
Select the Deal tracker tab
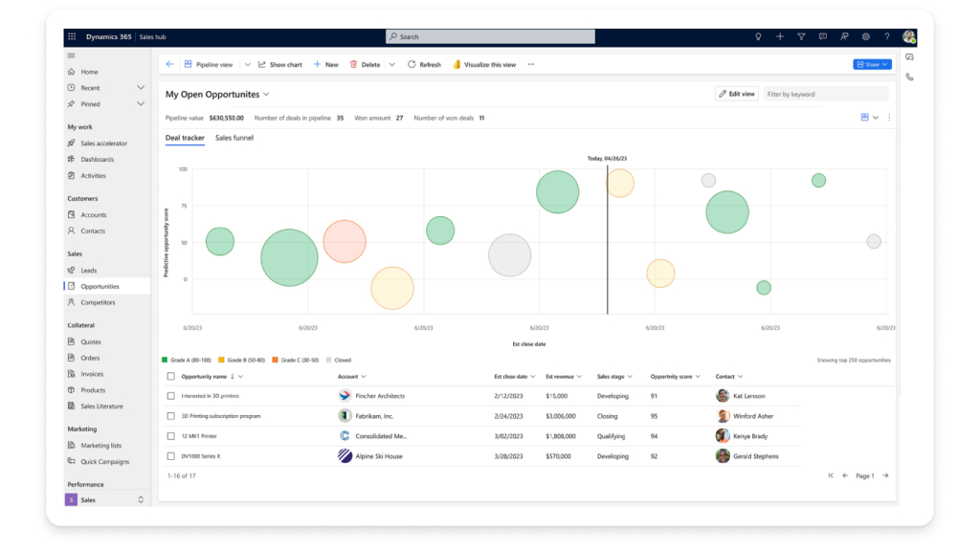185,137
